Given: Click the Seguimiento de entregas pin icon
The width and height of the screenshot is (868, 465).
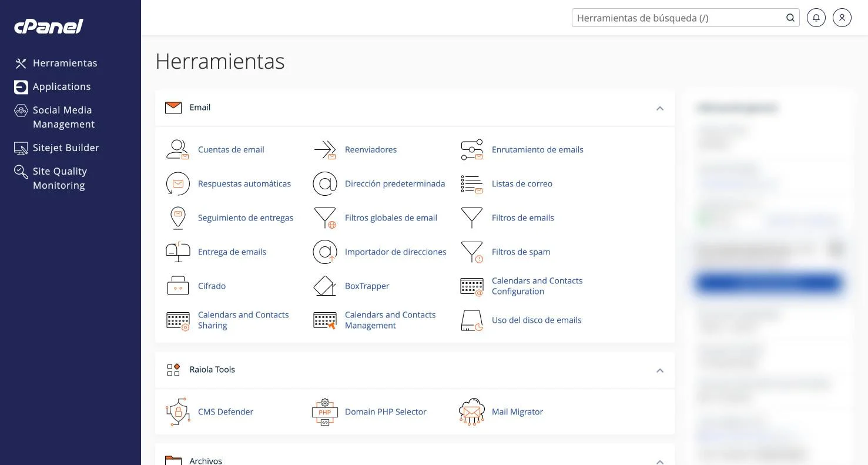Looking at the screenshot, I should (177, 218).
